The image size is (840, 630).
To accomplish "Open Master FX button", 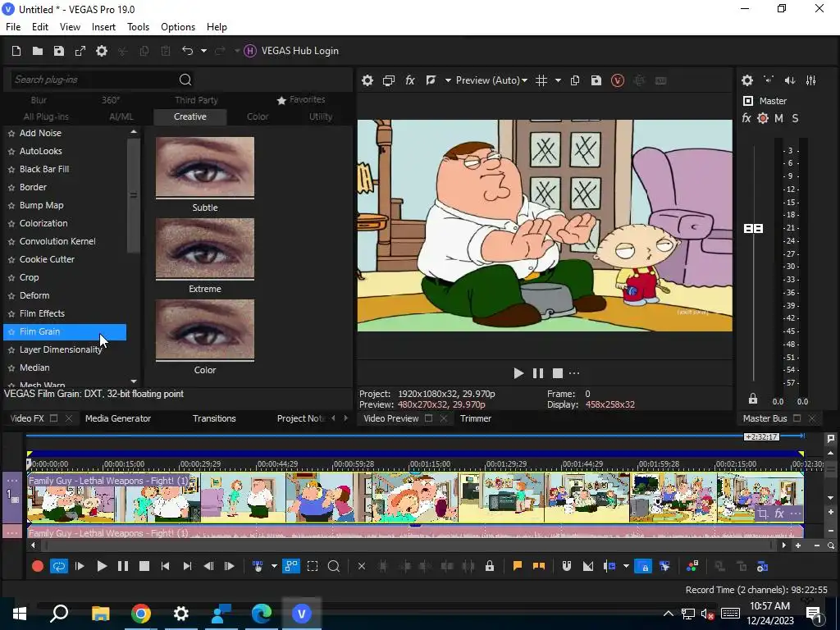I will pyautogui.click(x=746, y=118).
